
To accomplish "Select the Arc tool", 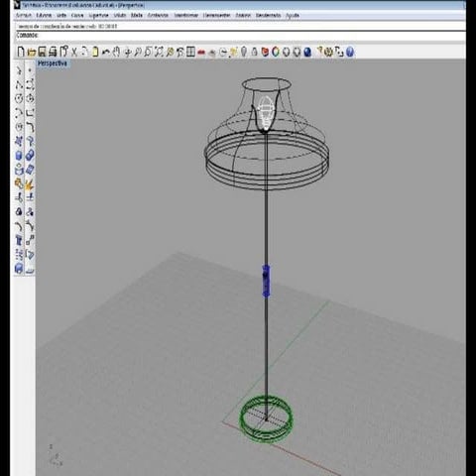I will click(x=19, y=113).
